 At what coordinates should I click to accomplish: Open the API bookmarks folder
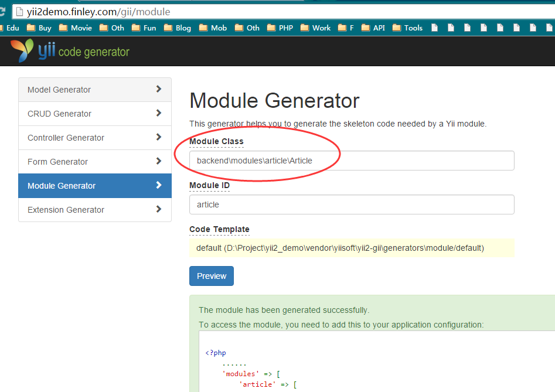tap(373, 28)
